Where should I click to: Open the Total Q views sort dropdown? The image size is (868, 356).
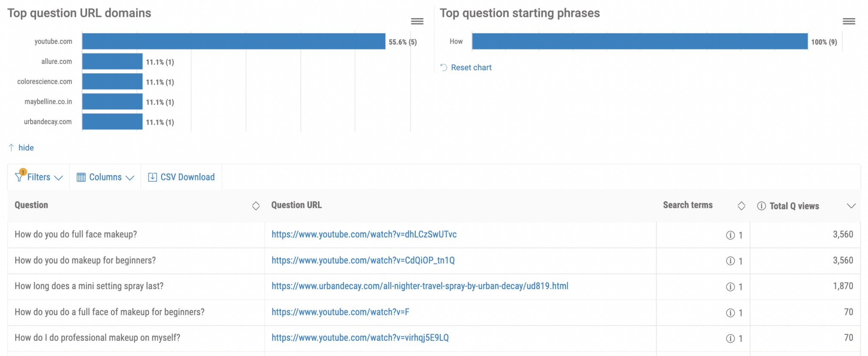pyautogui.click(x=851, y=206)
